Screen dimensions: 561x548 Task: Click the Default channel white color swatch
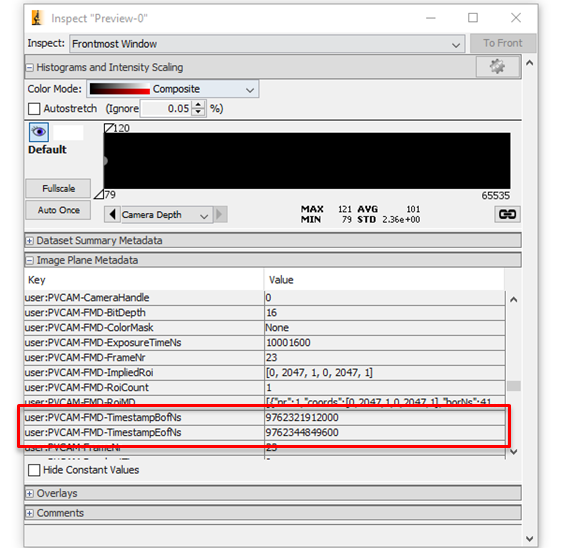pyautogui.click(x=68, y=132)
